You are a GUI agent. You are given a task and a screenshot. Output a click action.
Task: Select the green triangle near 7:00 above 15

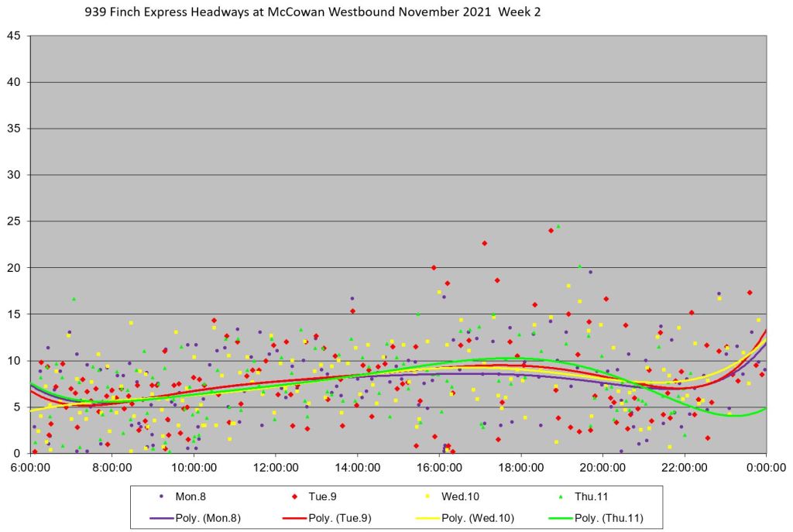point(74,299)
